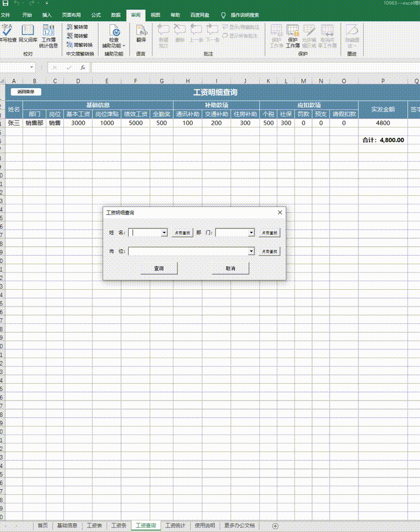This screenshot has height=532, width=420.
Task: Expand the 岗位 combo box dropdown
Action: pos(252,252)
